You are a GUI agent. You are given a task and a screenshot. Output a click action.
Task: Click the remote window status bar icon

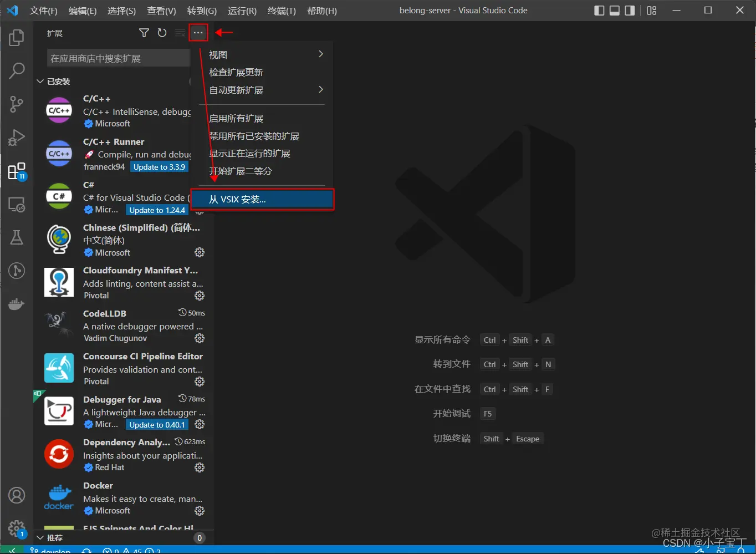tap(12, 550)
